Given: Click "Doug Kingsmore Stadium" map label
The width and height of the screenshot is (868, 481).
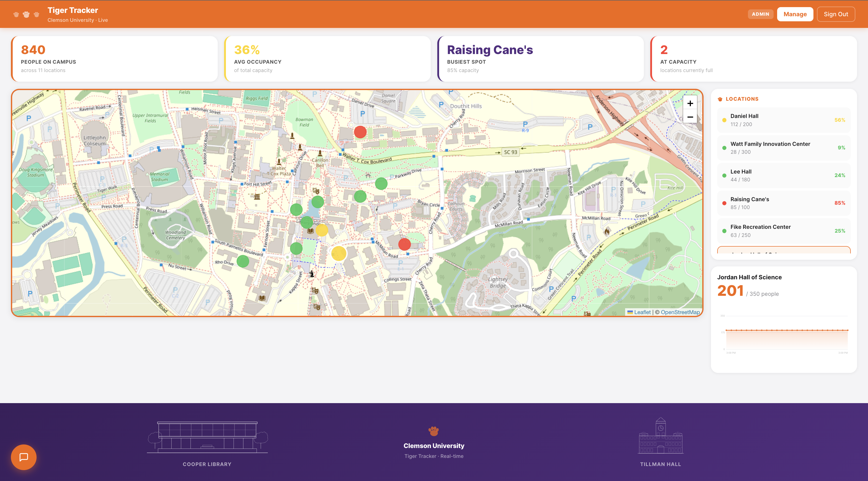Looking at the screenshot, I should click(35, 173).
